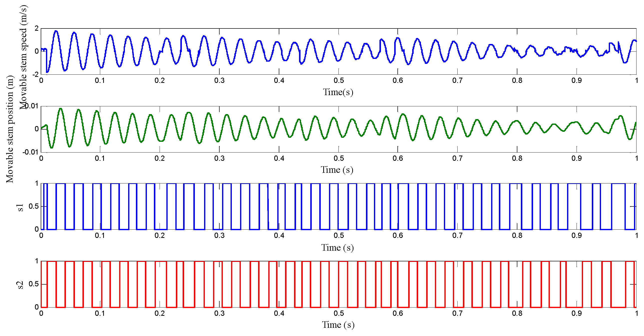644x336 pixels.
Task: Click the '1' y-tick of the s2 plot
Action: 37,261
